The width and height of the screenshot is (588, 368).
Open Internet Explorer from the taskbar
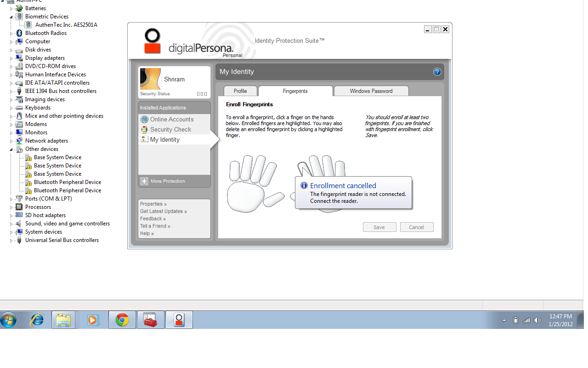pos(37,320)
